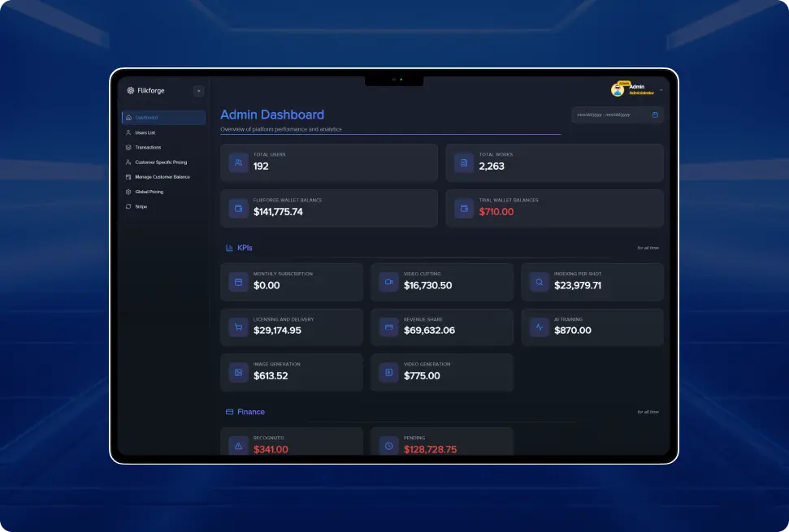Click the Stripe refresh-style sidebar icon
The height and width of the screenshot is (532, 789).
pos(128,206)
